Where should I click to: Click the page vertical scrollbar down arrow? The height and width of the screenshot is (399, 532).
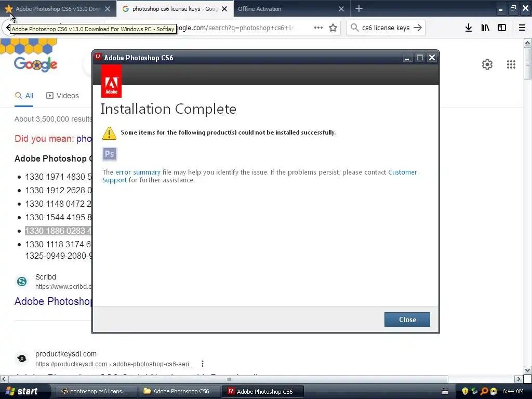[527, 370]
